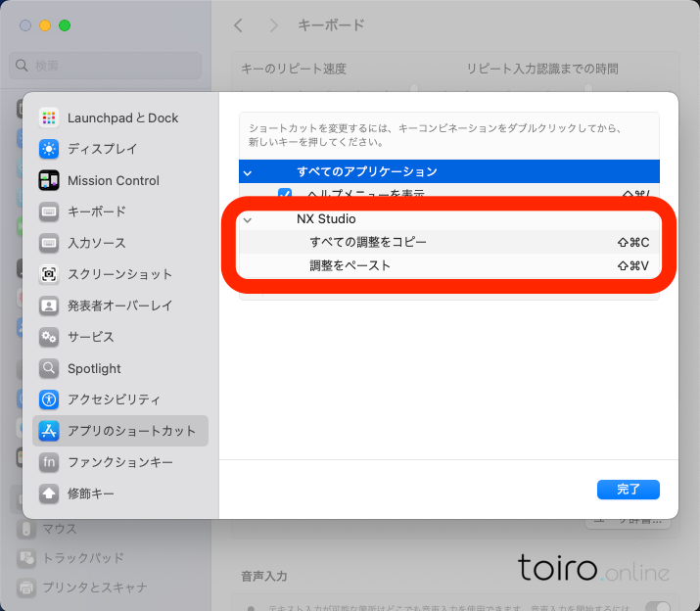The image size is (700, 611).
Task: Click the yellow minimize window button
Action: click(x=45, y=25)
